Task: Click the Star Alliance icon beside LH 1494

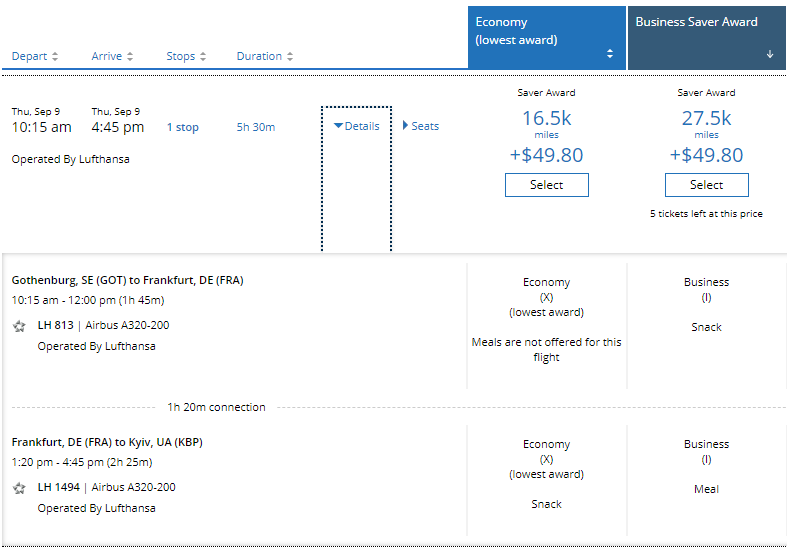Action: coord(19,488)
